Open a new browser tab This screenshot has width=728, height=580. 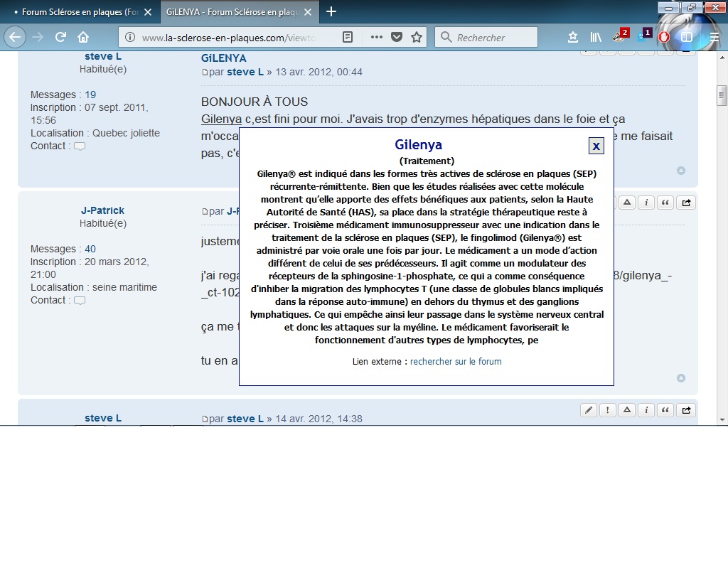click(x=331, y=11)
